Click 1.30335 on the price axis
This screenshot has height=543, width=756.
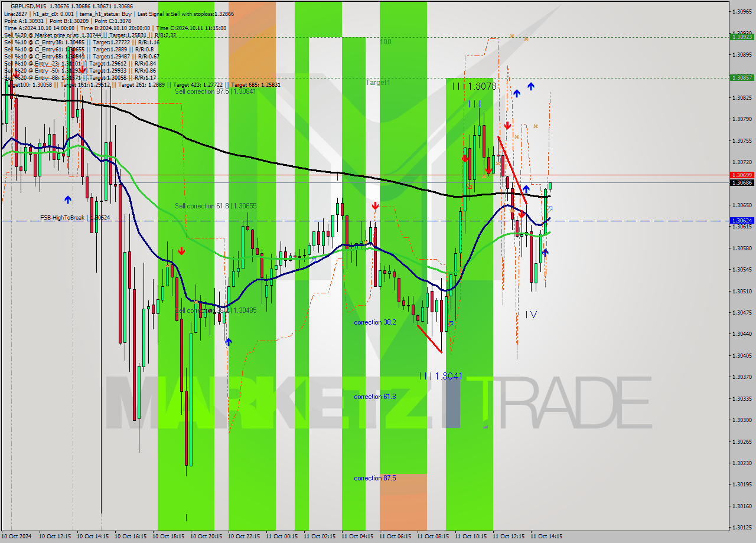pyautogui.click(x=742, y=398)
